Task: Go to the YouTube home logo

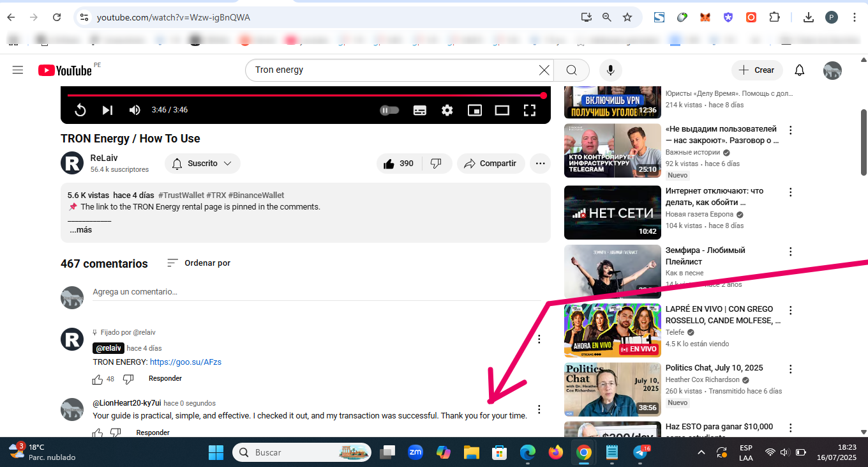Action: coord(65,70)
